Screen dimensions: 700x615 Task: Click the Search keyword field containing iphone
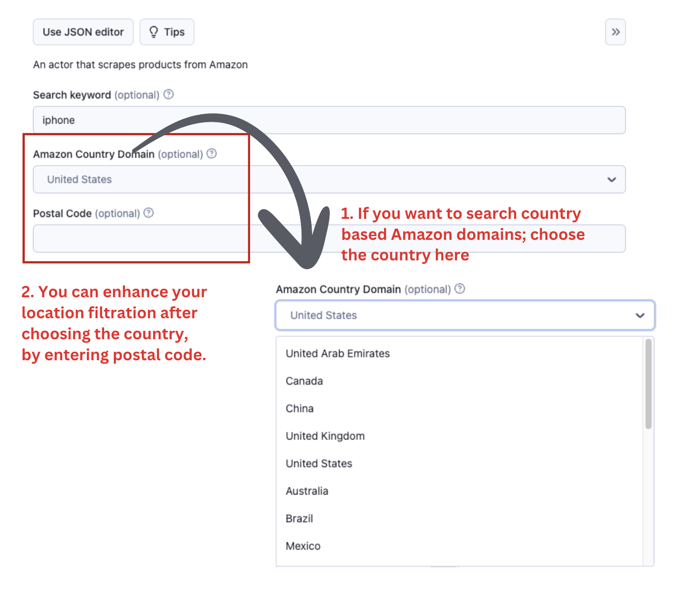(329, 120)
